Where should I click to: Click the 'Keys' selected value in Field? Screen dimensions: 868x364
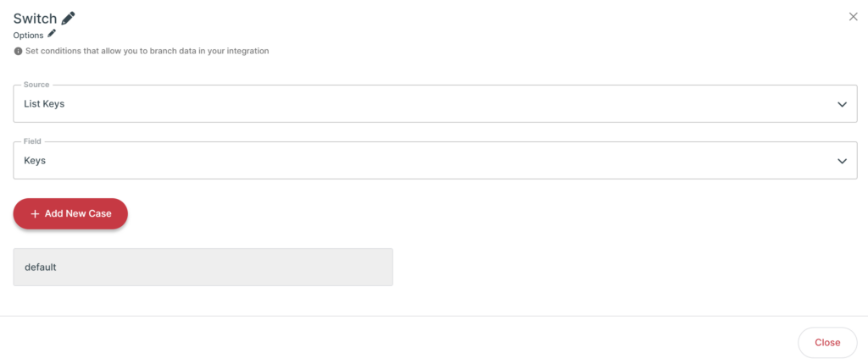tap(34, 161)
